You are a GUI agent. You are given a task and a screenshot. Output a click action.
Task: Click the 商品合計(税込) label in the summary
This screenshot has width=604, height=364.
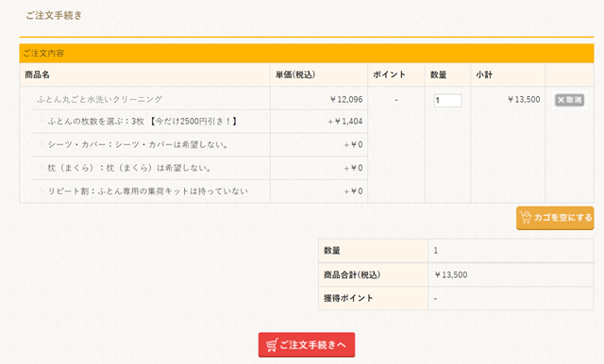(352, 274)
